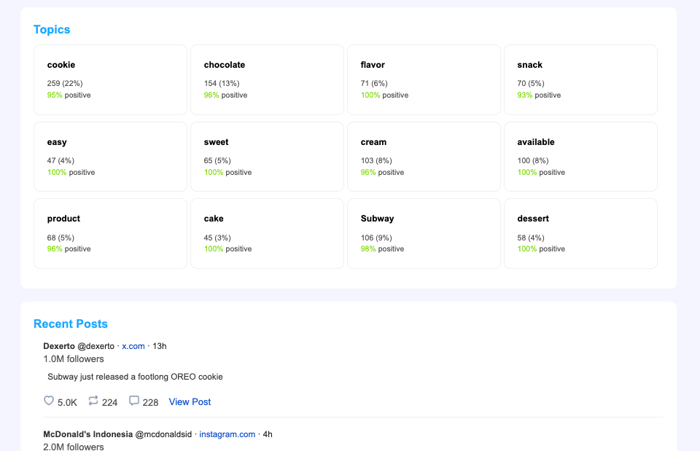Click the Dexerto author name
The width and height of the screenshot is (700, 451).
click(x=59, y=346)
